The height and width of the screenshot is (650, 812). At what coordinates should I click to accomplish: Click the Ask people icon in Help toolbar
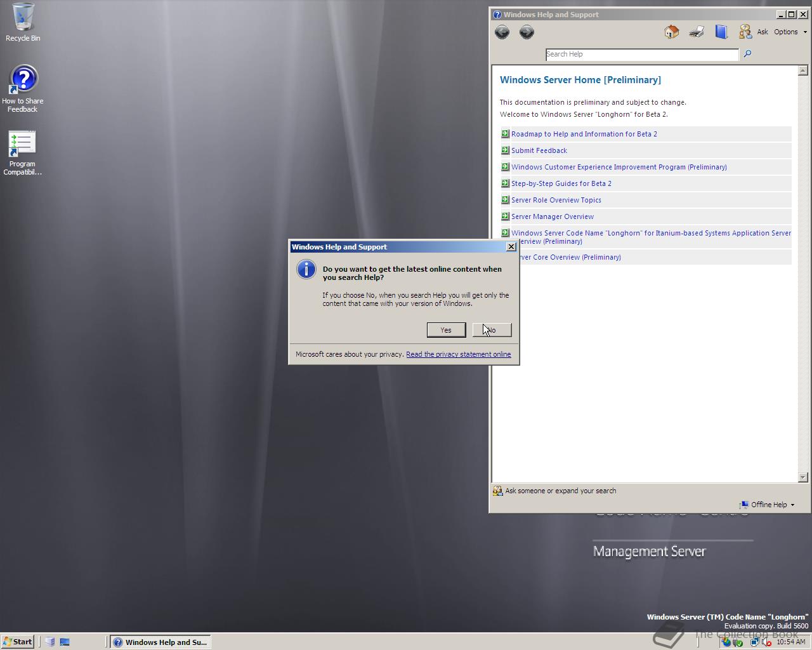(x=745, y=32)
